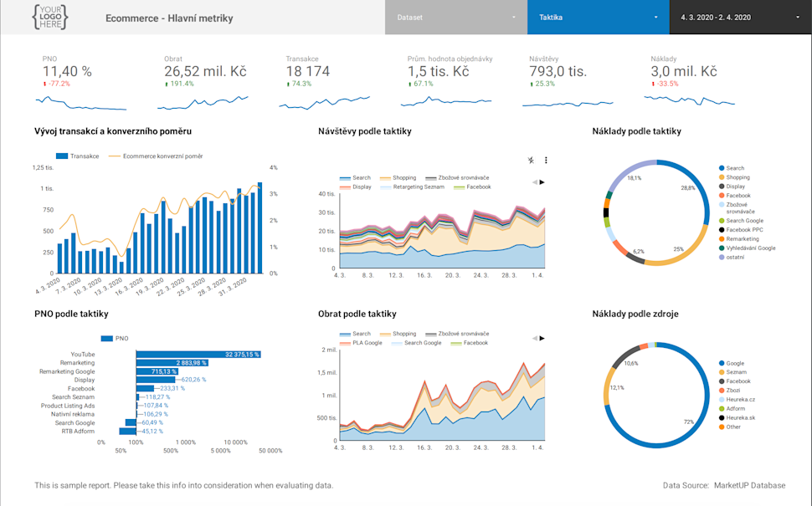812x506 pixels.
Task: Click the Shopping orange dot in Náklady podle taktiky legend
Action: coord(722,177)
